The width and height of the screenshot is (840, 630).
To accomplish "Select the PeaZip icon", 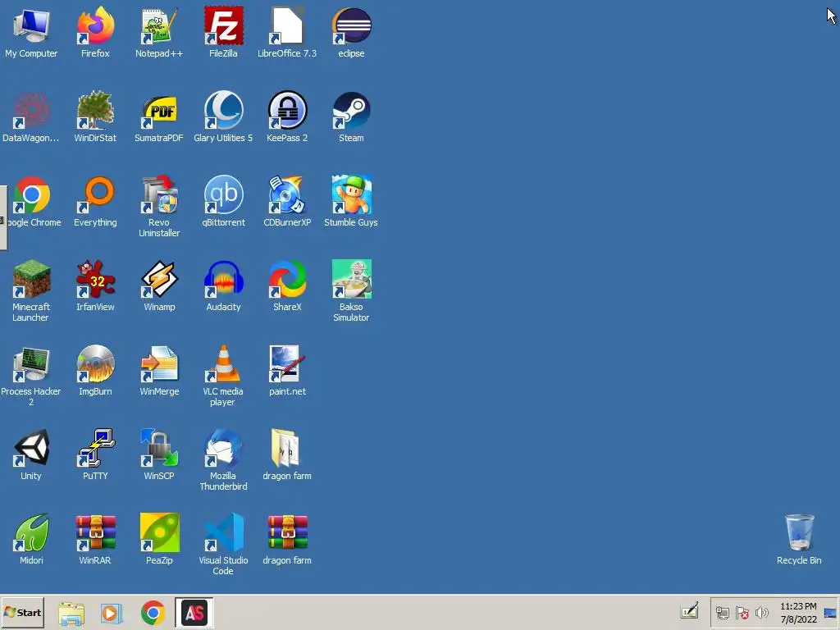I will pos(159,532).
